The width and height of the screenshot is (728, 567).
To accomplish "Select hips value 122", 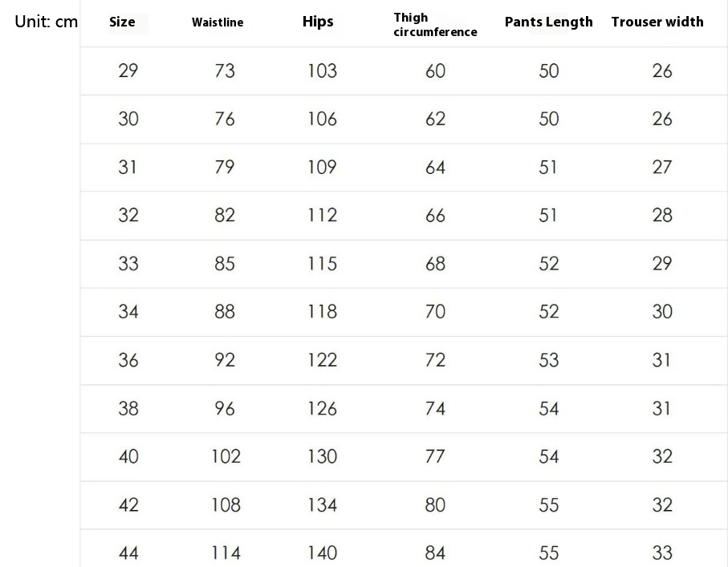I will 322,360.
